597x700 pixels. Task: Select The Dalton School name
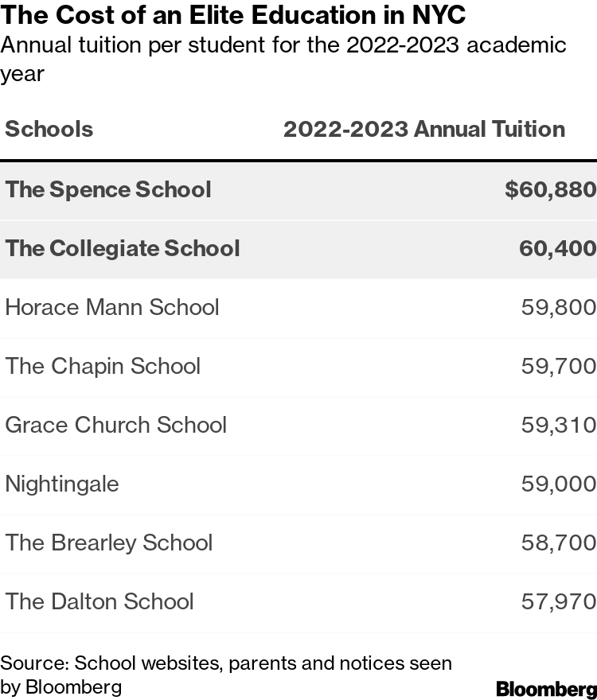[99, 601]
